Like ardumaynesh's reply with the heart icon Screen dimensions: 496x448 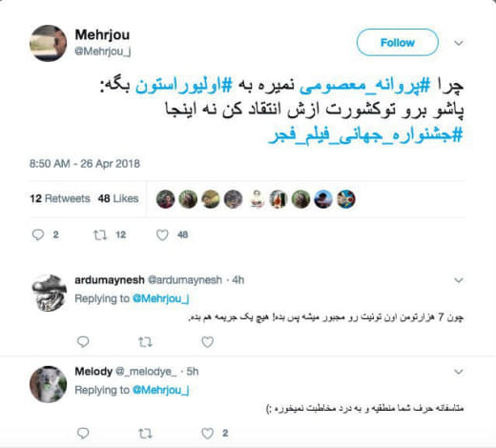[x=207, y=342]
